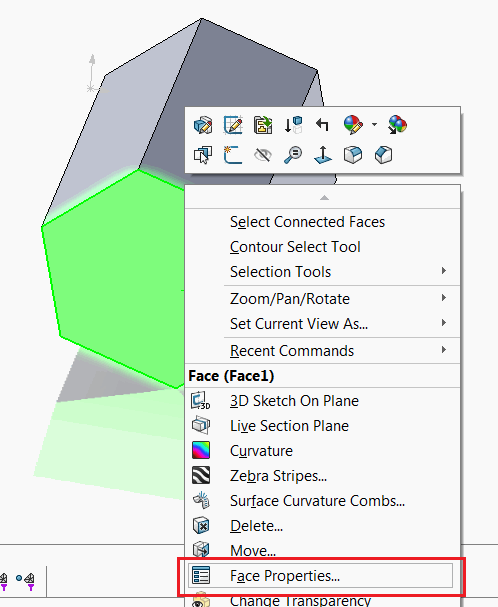The height and width of the screenshot is (607, 498).
Task: Click the Sketch on face icon
Action: click(x=233, y=155)
